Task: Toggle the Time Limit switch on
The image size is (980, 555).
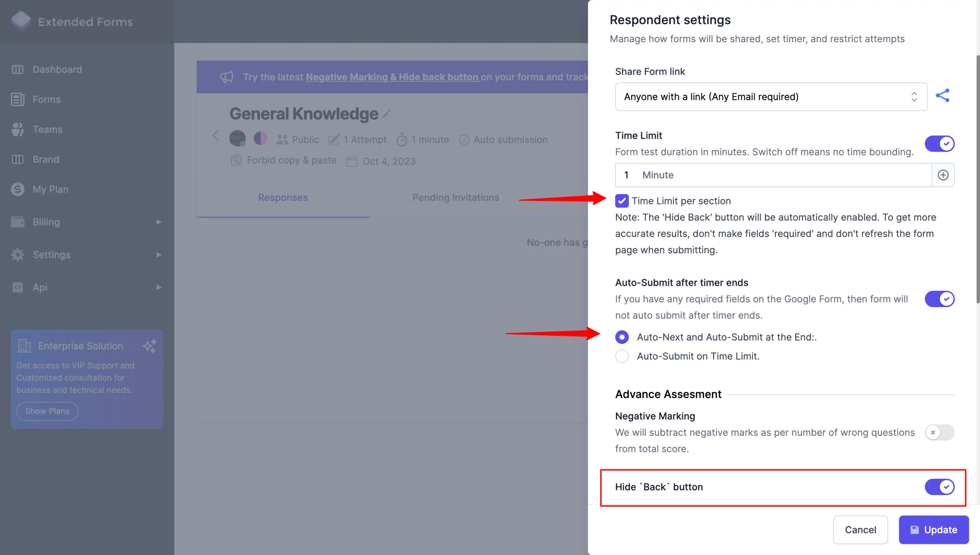Action: (939, 143)
